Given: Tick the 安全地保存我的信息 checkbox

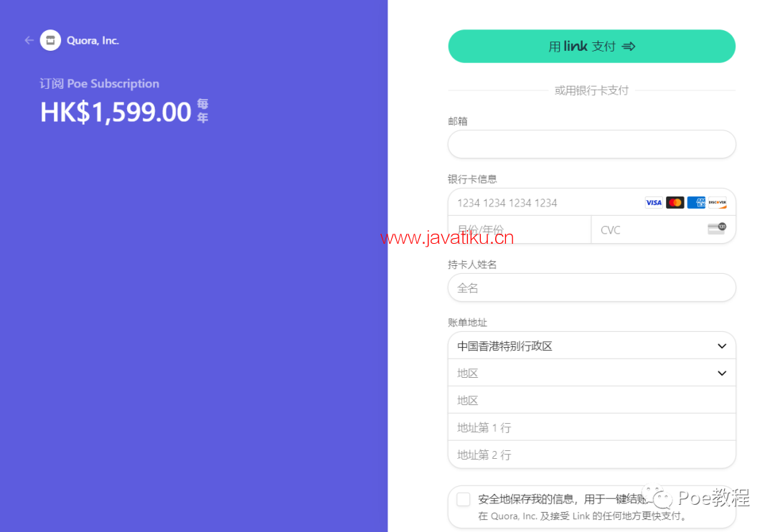Looking at the screenshot, I should [x=463, y=499].
